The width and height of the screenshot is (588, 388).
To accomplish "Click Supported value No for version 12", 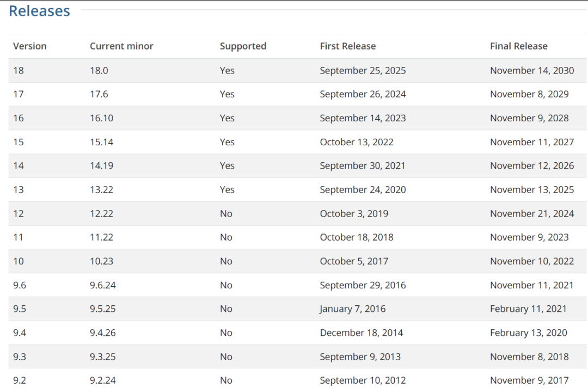I will coord(226,214).
